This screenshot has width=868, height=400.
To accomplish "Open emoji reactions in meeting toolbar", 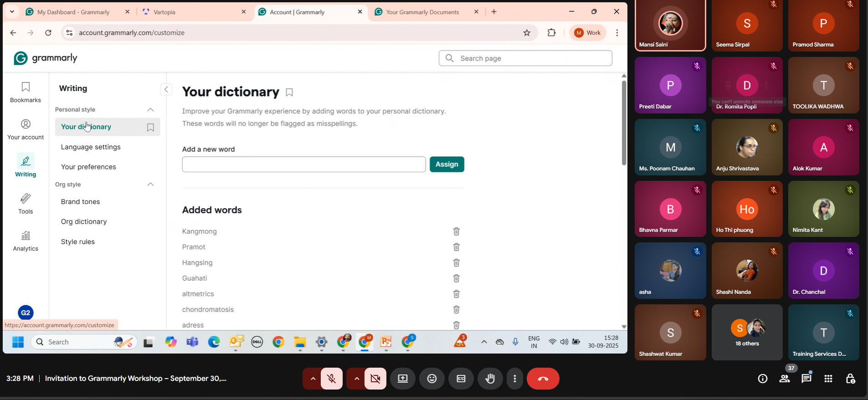I will 432,379.
